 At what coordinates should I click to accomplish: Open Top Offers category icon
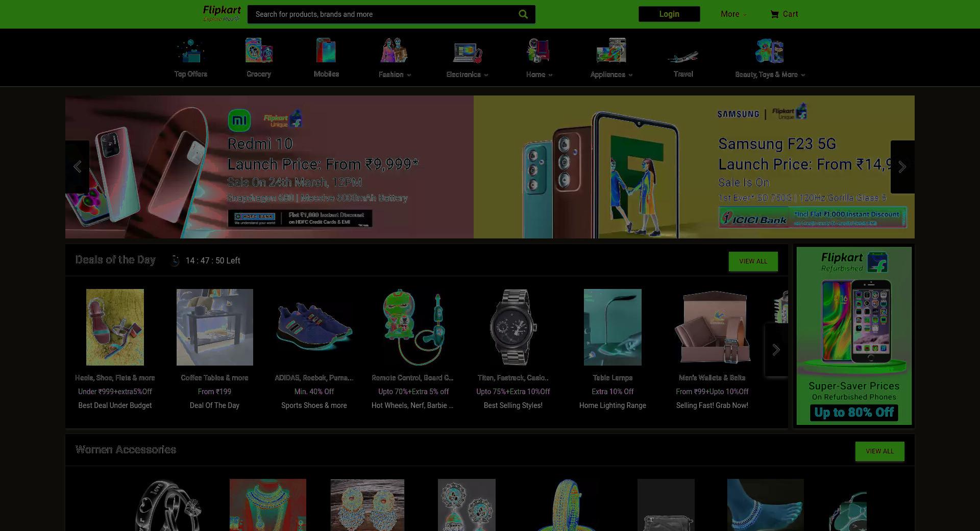(190, 51)
